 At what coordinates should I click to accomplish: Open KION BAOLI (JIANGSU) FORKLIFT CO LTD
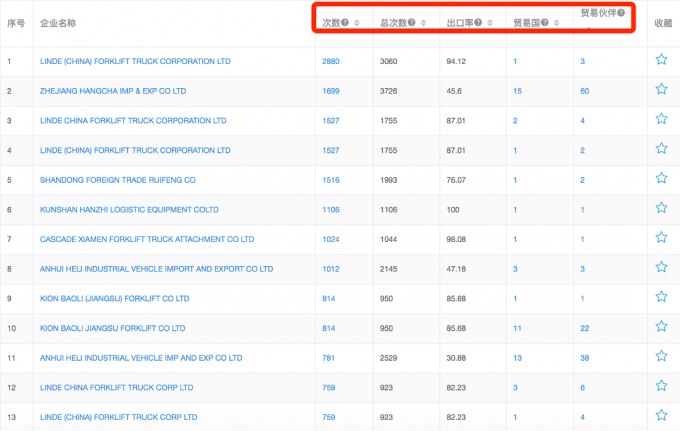pos(114,299)
